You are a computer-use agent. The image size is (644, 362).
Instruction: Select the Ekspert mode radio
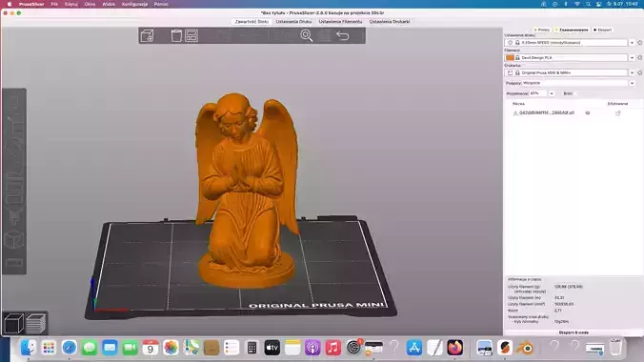click(602, 30)
